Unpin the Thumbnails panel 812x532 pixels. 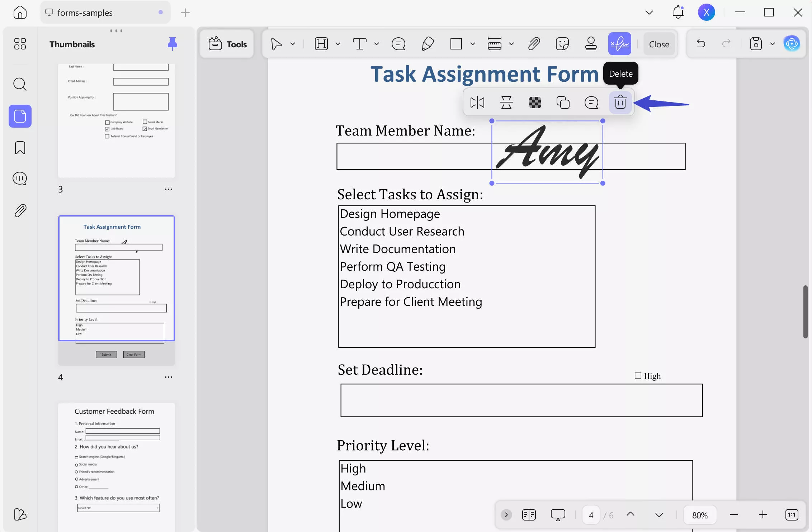tap(173, 43)
